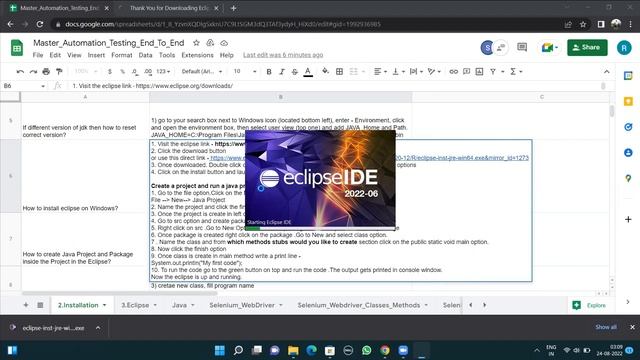Open the horizontal align dropdown
Screen dimensions: 640x360
coord(380,71)
